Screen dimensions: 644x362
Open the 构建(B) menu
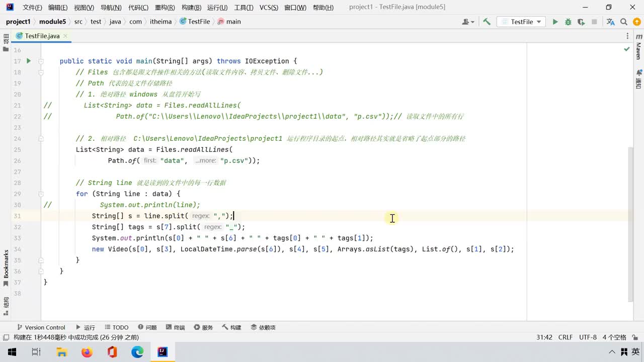tap(191, 7)
